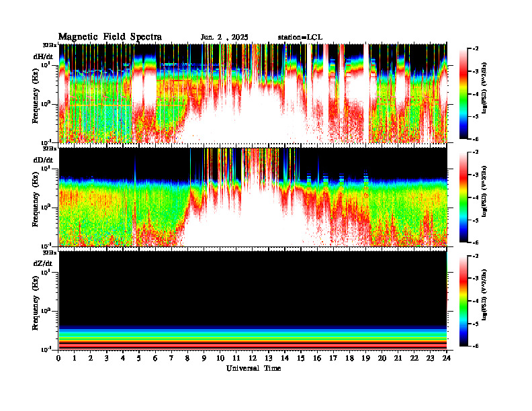532x411 pixels.
Task: Click hour "2" on the Universal Time axis
Action: pyautogui.click(x=91, y=359)
